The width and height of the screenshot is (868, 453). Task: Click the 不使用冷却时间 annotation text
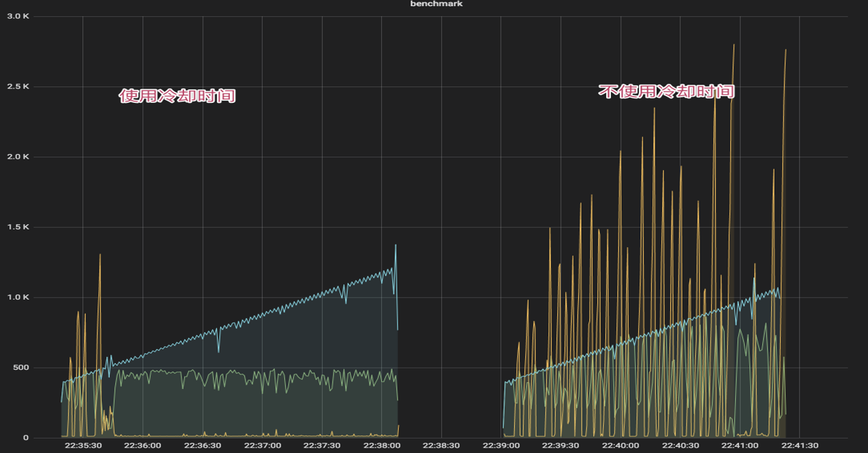(x=666, y=91)
